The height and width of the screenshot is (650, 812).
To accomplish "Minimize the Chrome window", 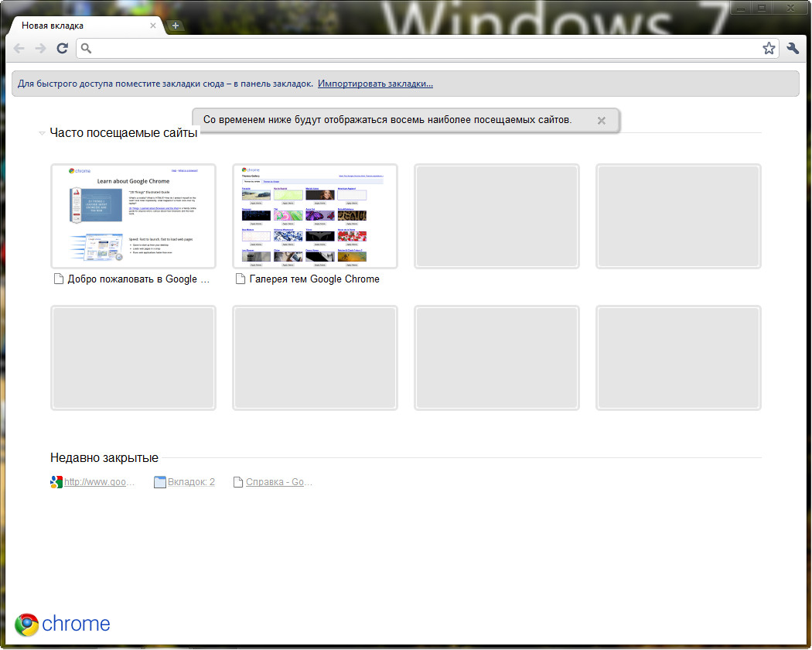I will tap(741, 8).
